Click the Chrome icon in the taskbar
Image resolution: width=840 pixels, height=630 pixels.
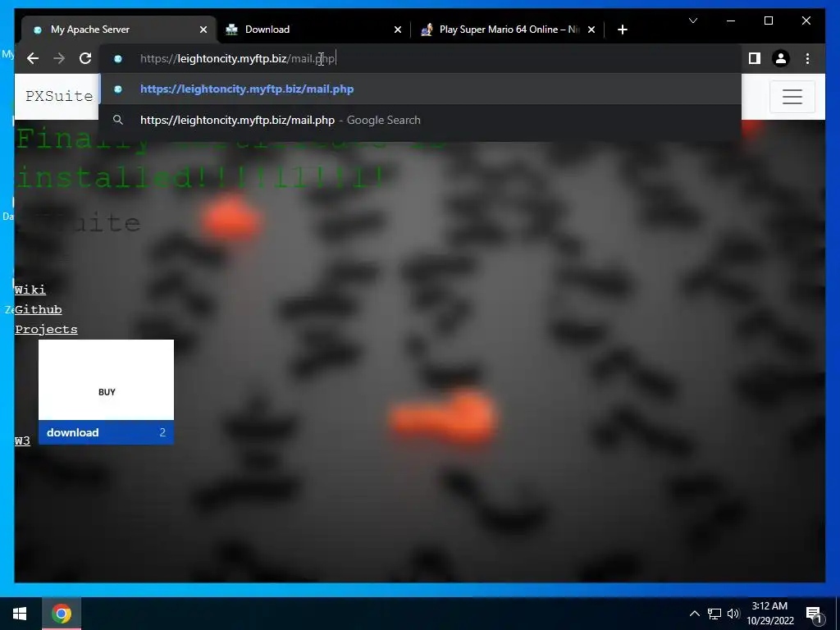coord(61,614)
